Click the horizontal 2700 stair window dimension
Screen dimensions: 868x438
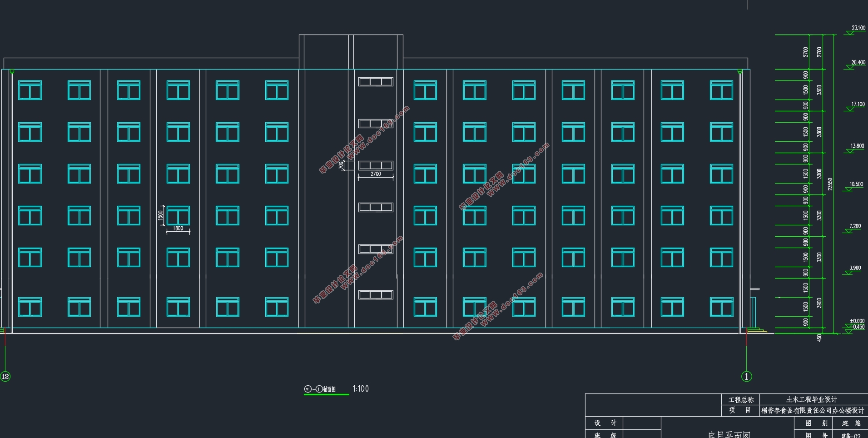(x=376, y=174)
